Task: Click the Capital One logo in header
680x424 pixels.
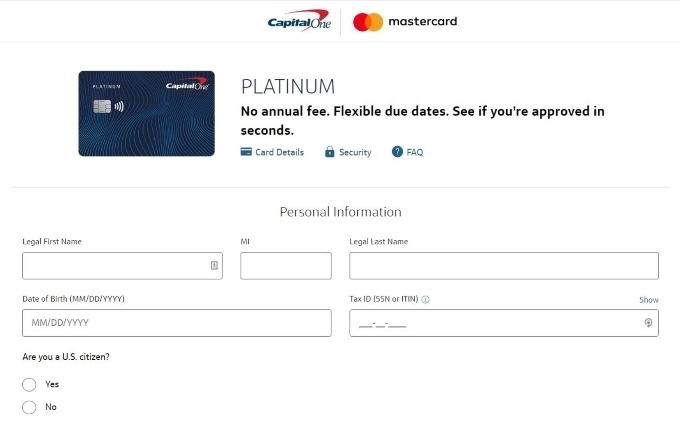Action: click(299, 21)
